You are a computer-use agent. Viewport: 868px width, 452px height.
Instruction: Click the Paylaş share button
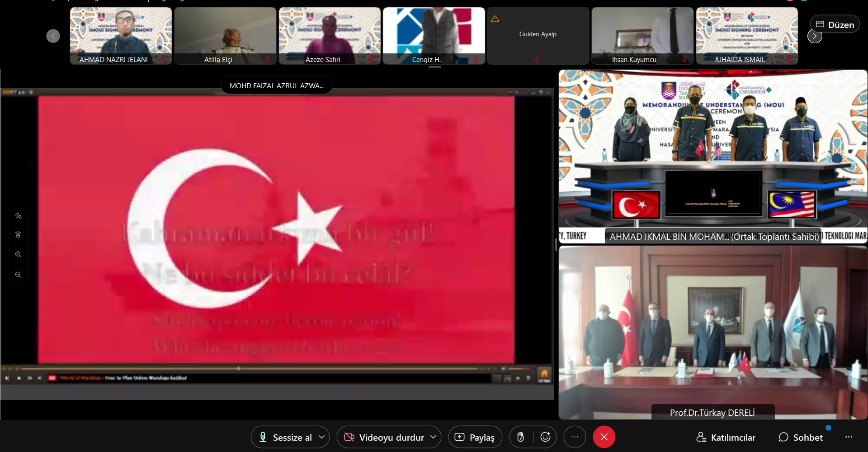pos(475,437)
